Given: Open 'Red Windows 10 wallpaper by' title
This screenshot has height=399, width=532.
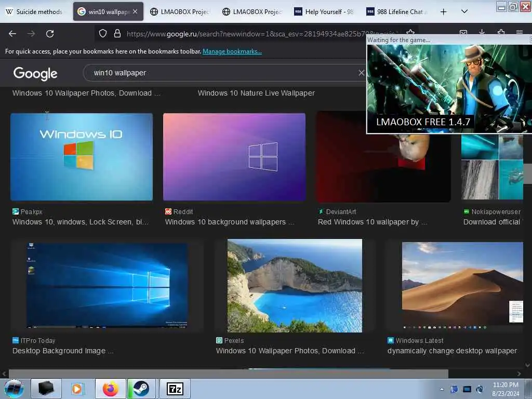Looking at the screenshot, I should 373,222.
